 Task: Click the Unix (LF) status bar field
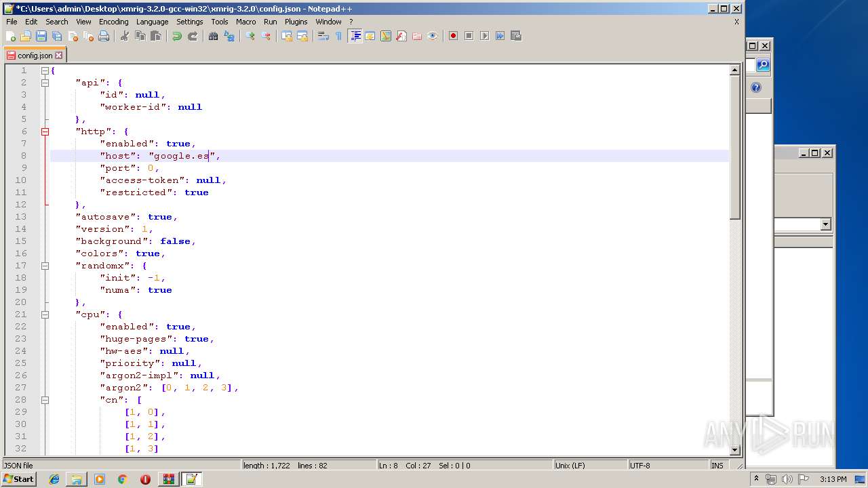[590, 466]
